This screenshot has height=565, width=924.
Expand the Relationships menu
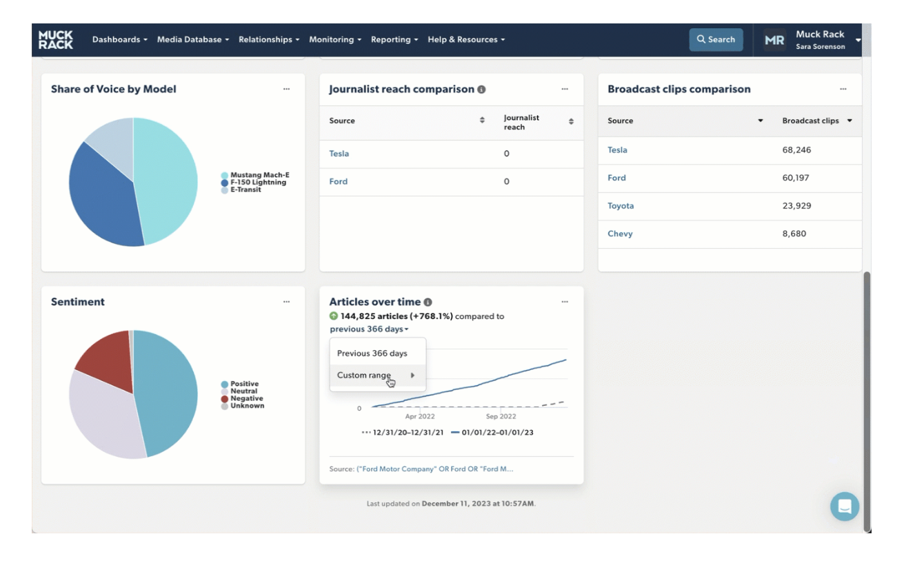(269, 39)
